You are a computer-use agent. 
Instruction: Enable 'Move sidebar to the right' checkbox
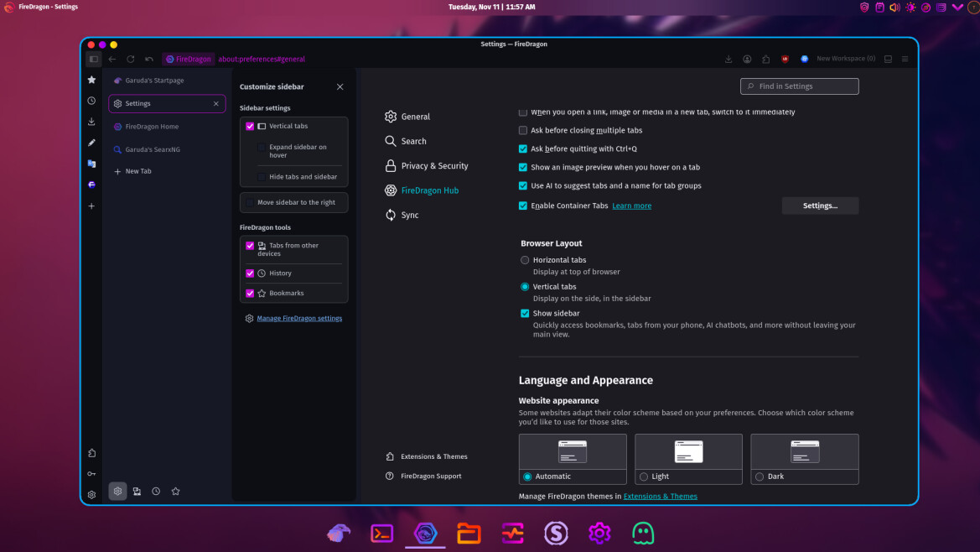tap(250, 203)
